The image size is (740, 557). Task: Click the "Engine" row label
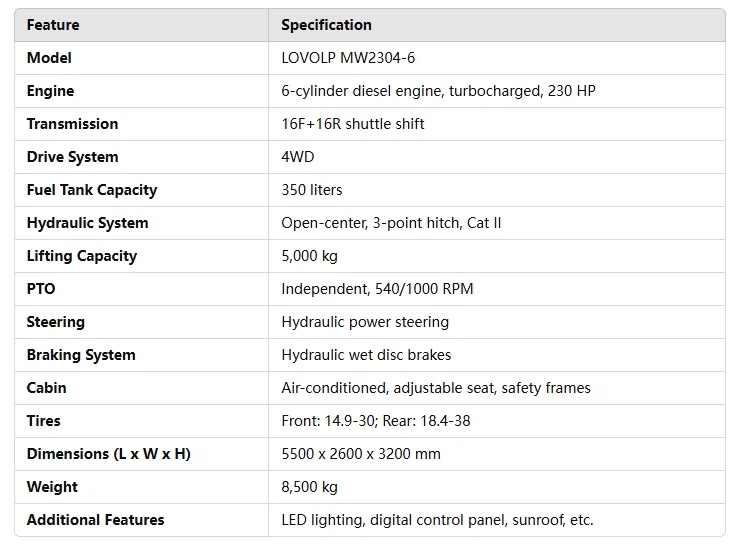pyautogui.click(x=50, y=91)
